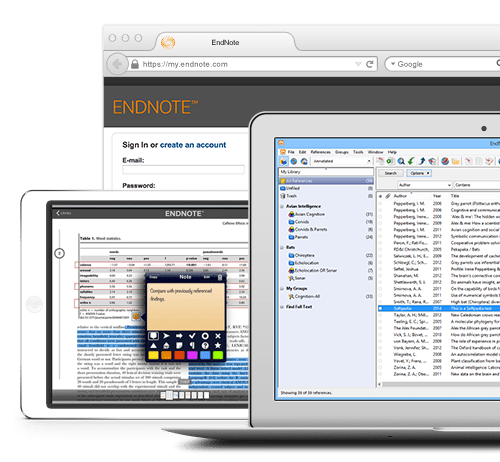Screen dimensions: 500x462
Task: Follow the create an account link
Action: [193, 145]
